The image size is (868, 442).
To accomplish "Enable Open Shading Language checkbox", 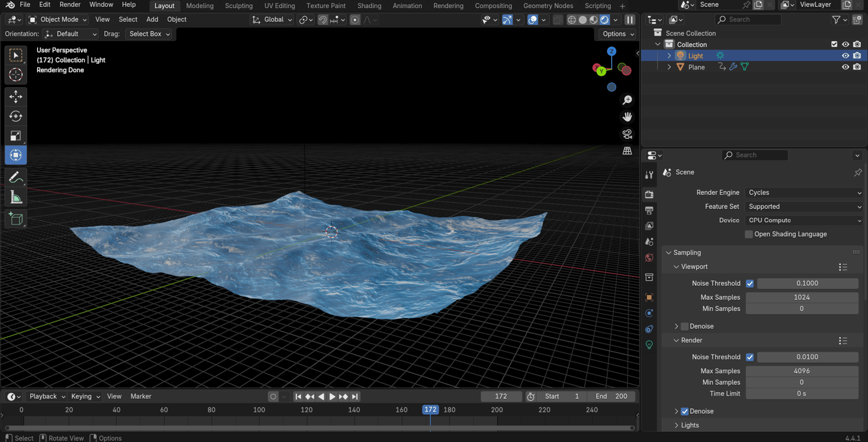I will pyautogui.click(x=749, y=234).
